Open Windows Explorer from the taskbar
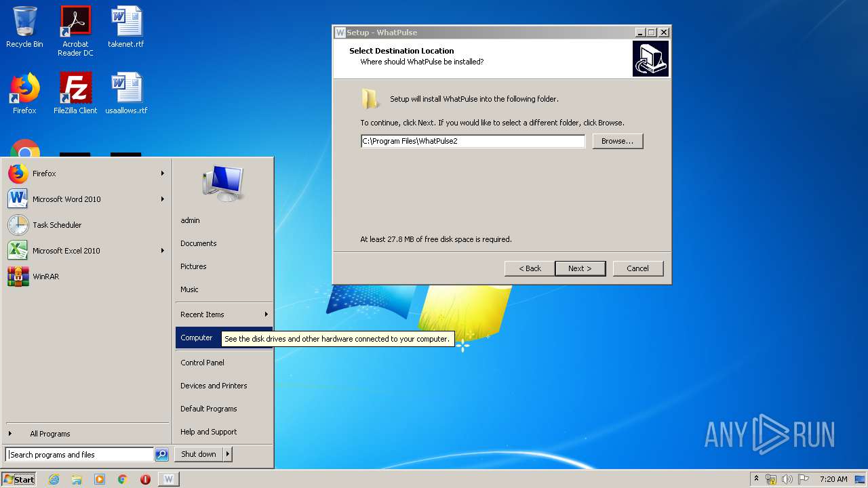Image resolution: width=868 pixels, height=488 pixels. pyautogui.click(x=77, y=479)
